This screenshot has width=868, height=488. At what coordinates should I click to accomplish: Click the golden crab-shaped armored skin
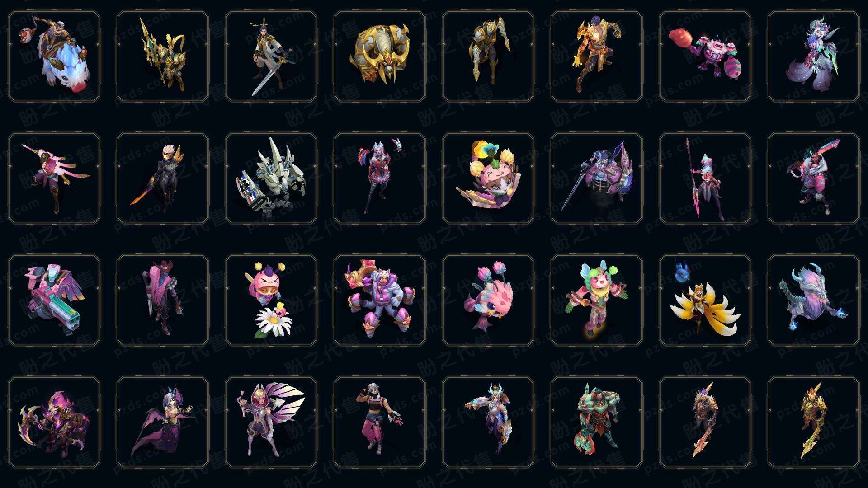pyautogui.click(x=380, y=56)
